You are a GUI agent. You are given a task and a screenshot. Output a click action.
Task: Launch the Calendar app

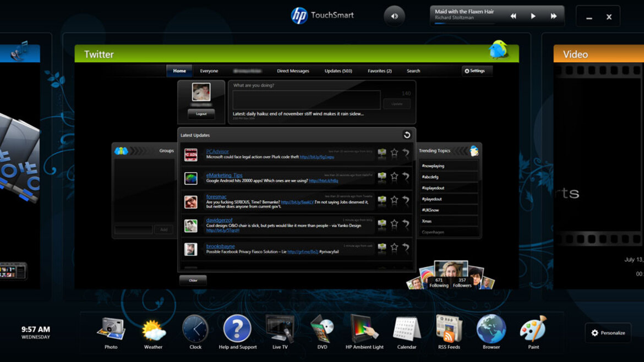(407, 329)
